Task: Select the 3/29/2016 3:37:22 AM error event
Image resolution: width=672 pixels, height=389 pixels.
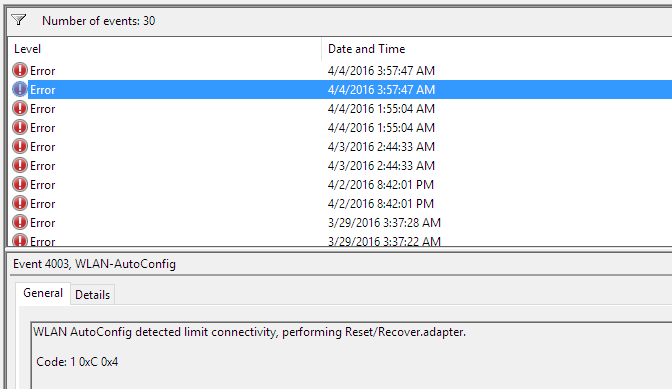Action: pos(340,241)
